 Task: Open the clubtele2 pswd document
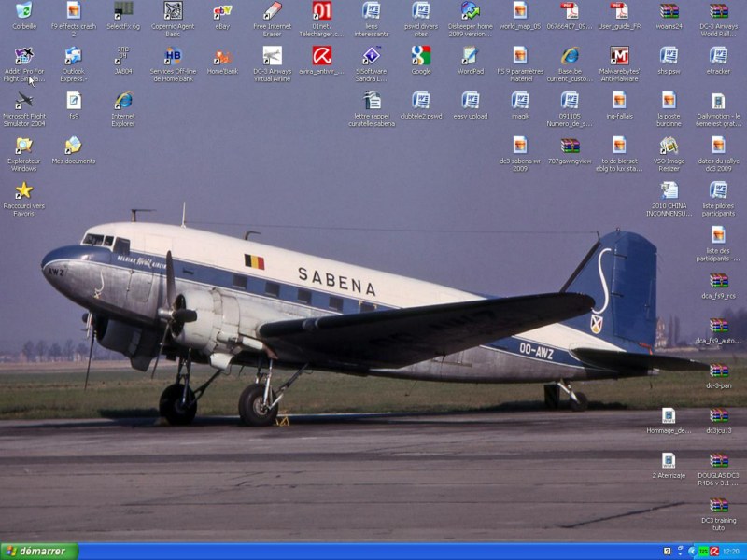pos(421,101)
